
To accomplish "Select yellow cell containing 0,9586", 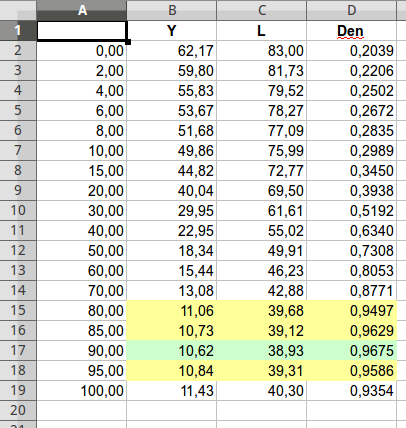I will [x=352, y=370].
